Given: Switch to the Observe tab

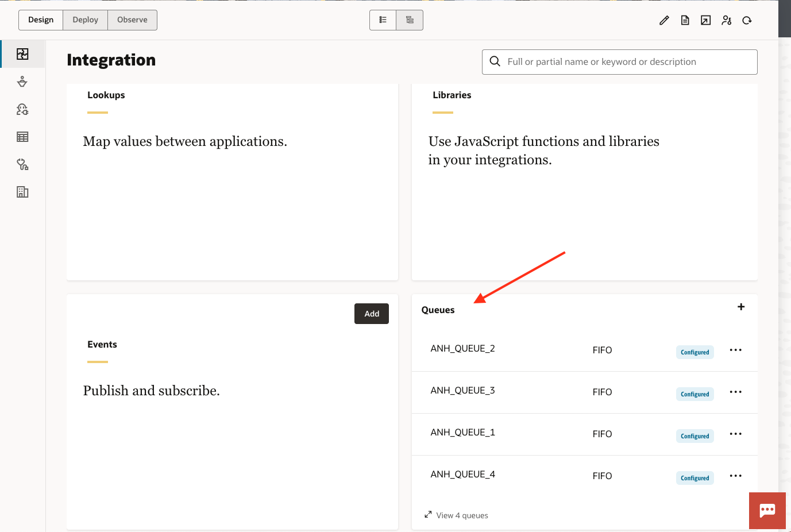Looking at the screenshot, I should click(132, 20).
